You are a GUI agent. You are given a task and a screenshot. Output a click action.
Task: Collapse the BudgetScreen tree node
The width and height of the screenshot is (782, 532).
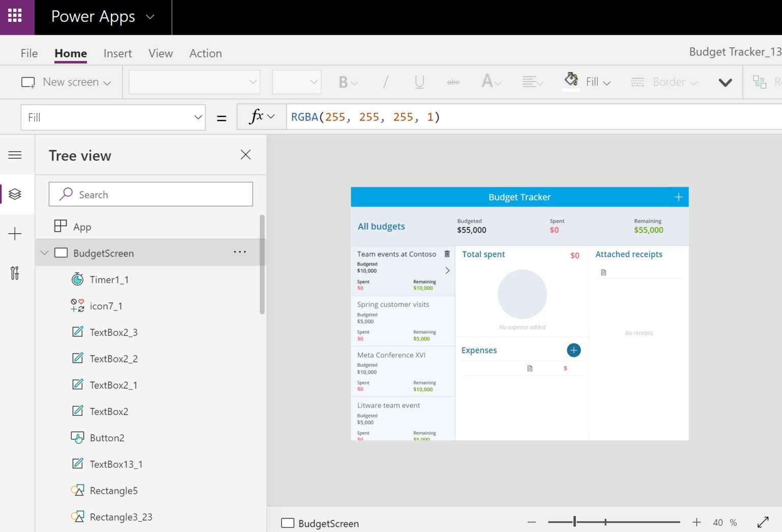44,253
